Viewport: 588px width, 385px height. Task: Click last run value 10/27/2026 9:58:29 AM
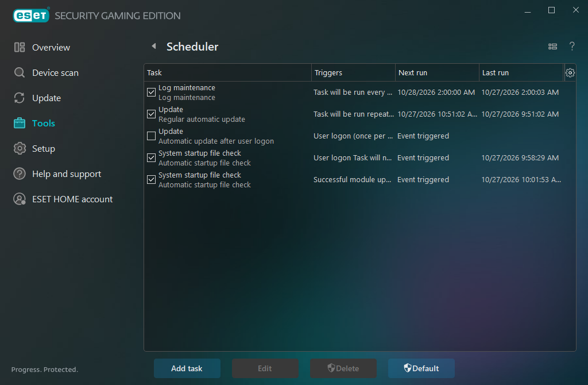(520, 157)
